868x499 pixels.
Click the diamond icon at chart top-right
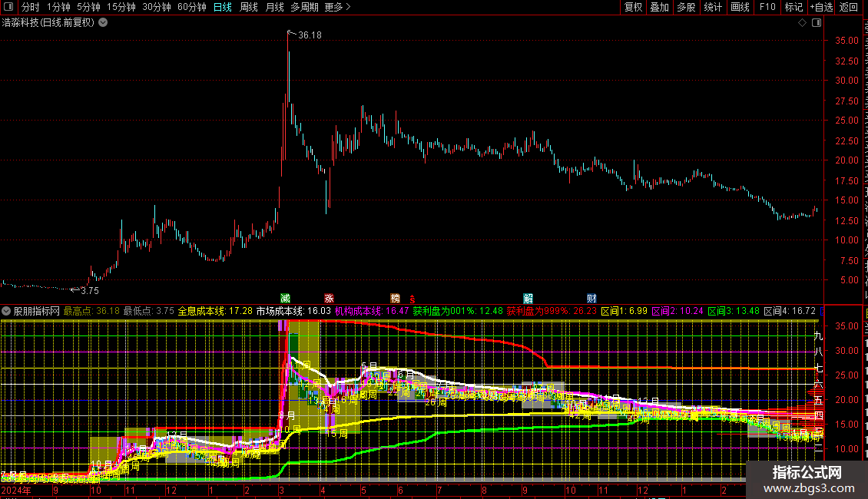(802, 22)
